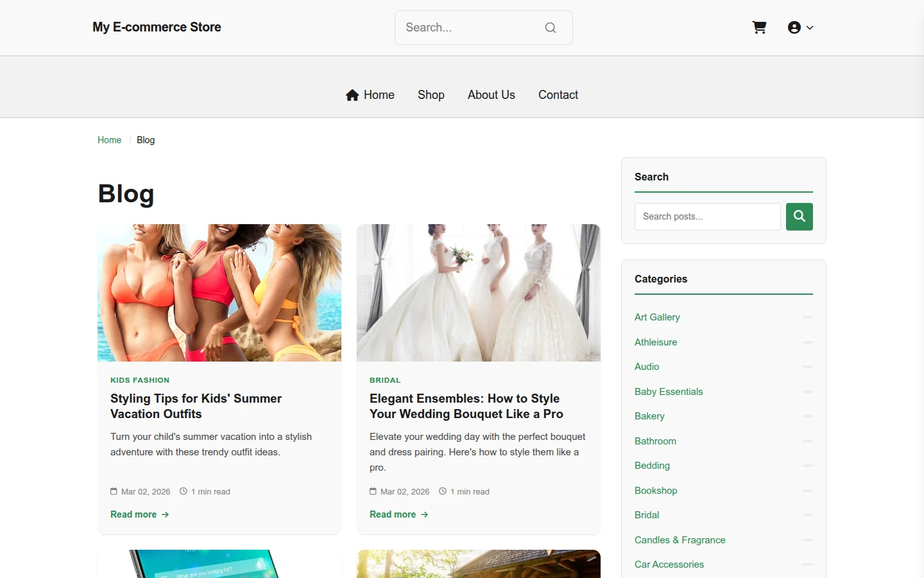924x578 pixels.
Task: Click My E-commerce Store logo title
Action: click(x=157, y=27)
